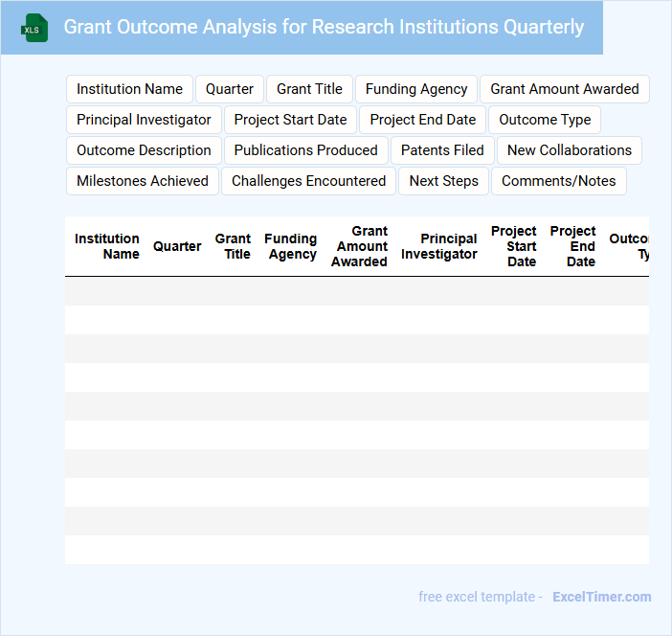This screenshot has width=672, height=636.
Task: Click the Patents Filed tag
Action: point(442,150)
